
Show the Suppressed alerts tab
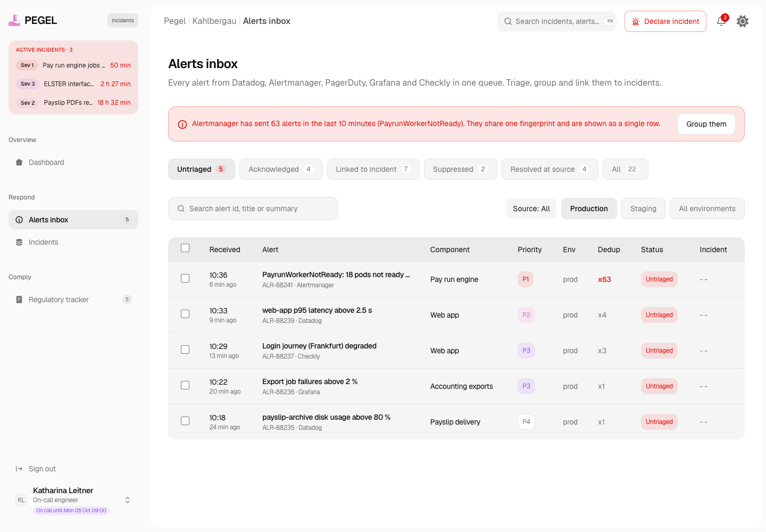pos(461,169)
